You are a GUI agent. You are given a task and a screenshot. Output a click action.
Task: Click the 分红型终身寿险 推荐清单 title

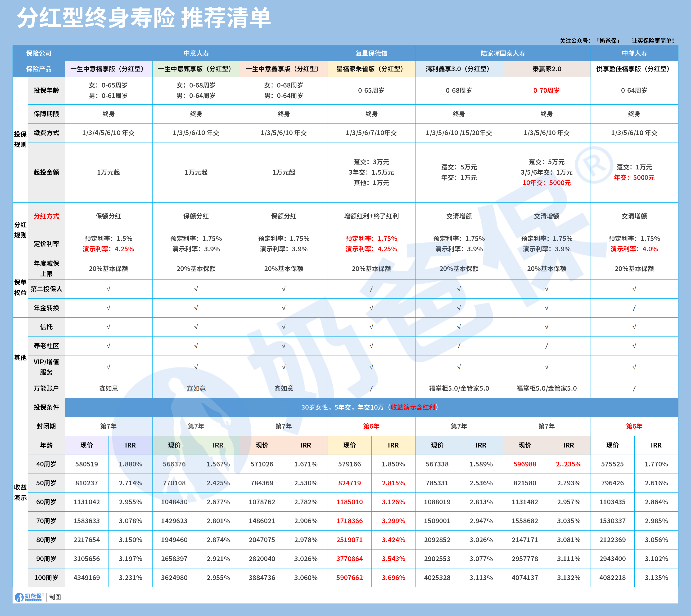pos(144,18)
